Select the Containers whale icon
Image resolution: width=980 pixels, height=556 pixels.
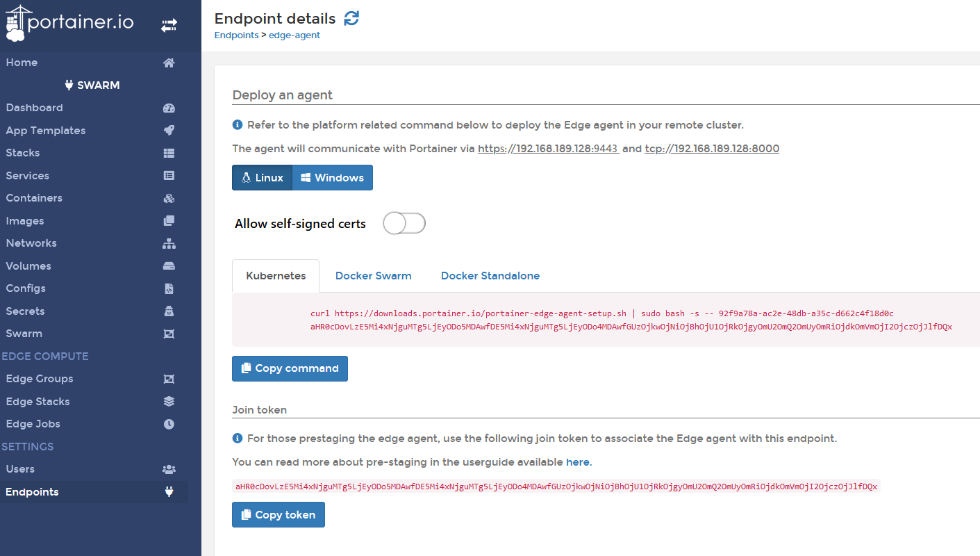[x=169, y=197]
